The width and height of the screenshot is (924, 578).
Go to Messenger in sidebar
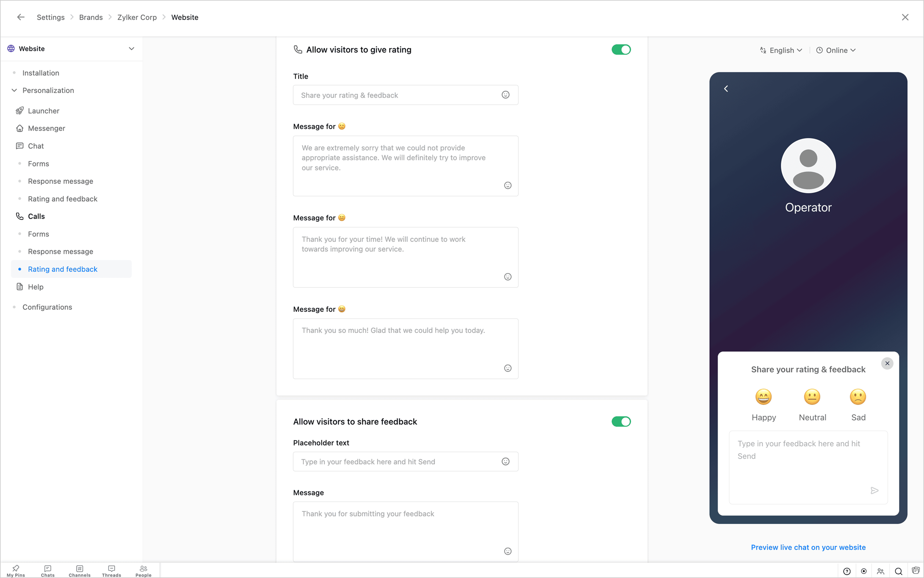point(46,128)
